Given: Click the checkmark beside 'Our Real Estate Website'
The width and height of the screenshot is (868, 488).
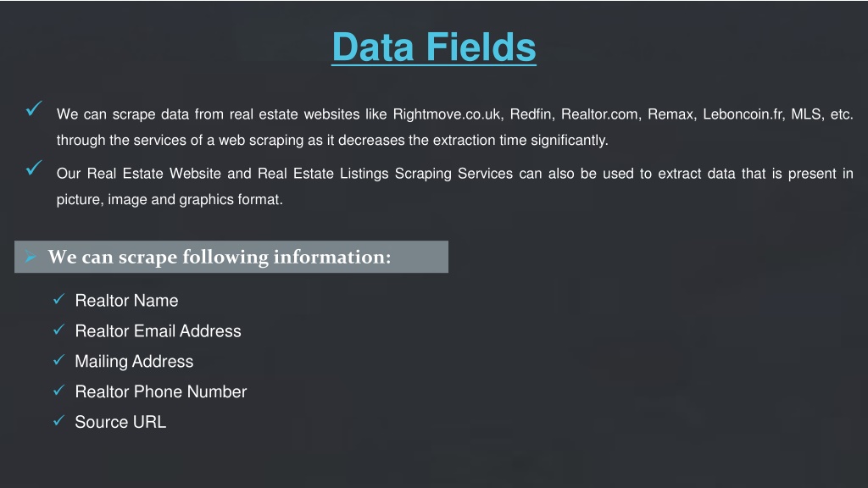Looking at the screenshot, I should (x=34, y=168).
